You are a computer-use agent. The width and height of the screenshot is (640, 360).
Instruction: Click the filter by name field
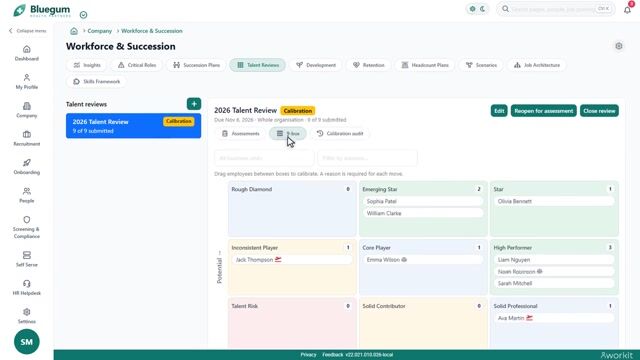click(x=367, y=158)
